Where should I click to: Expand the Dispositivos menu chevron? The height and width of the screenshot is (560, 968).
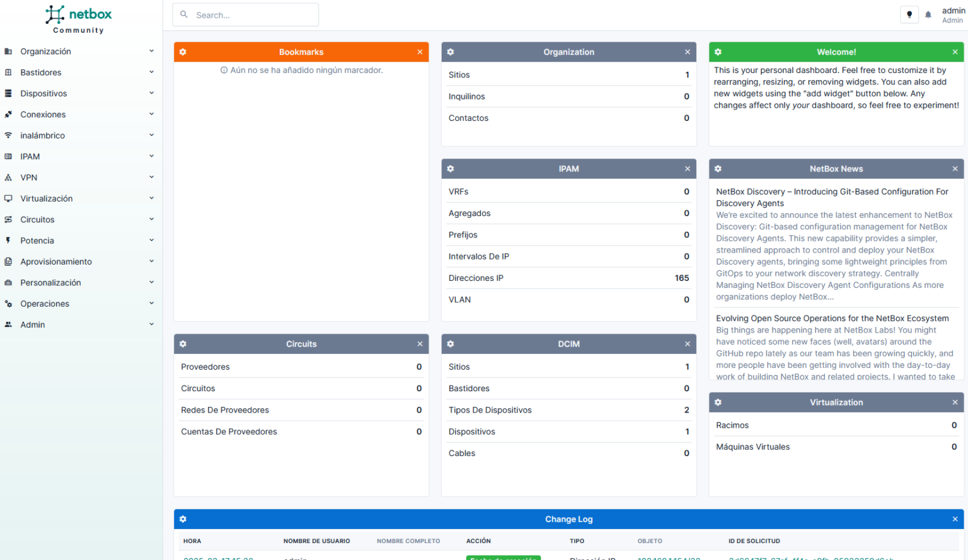pos(151,93)
